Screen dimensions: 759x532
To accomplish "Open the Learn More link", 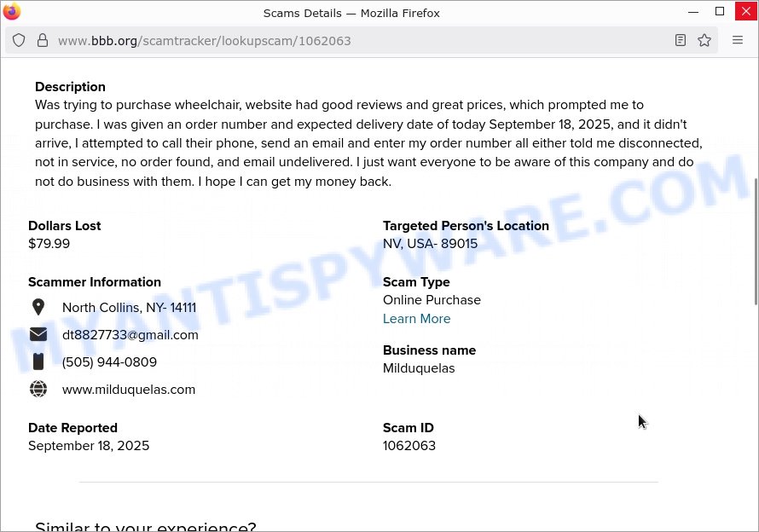I will pyautogui.click(x=416, y=319).
